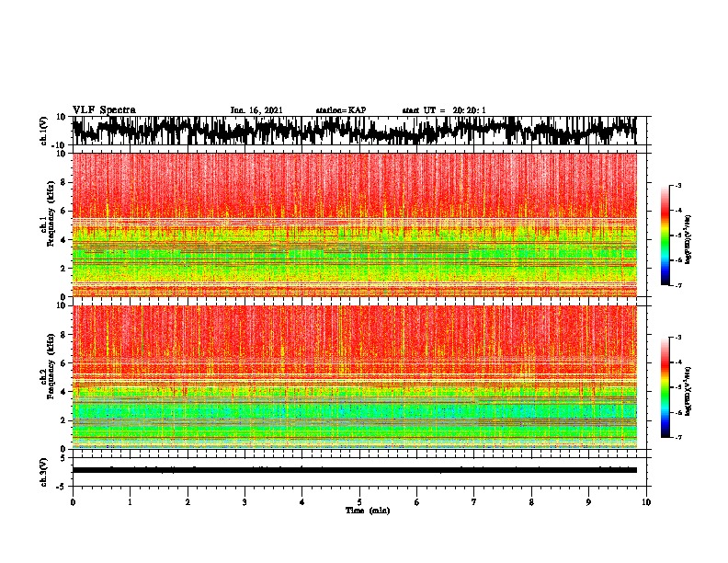
Task: Click the ch.3(V) black signal bar
Action: 355,470
